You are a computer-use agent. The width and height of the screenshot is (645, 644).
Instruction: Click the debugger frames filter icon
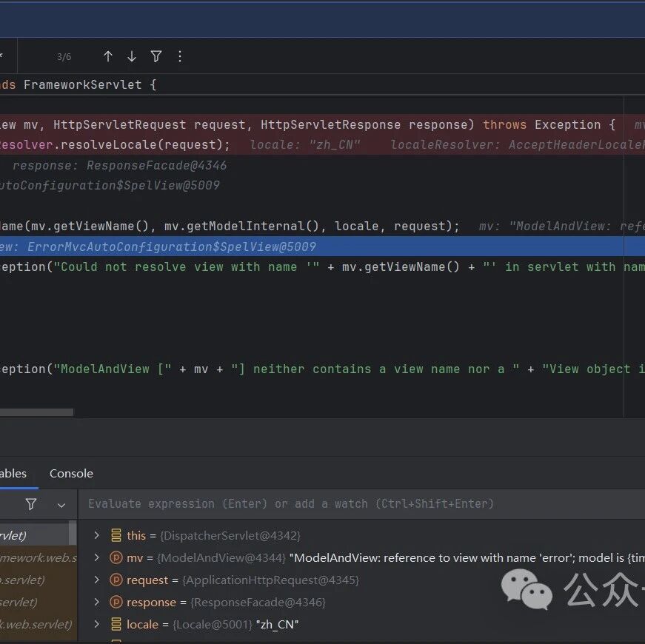click(x=31, y=504)
